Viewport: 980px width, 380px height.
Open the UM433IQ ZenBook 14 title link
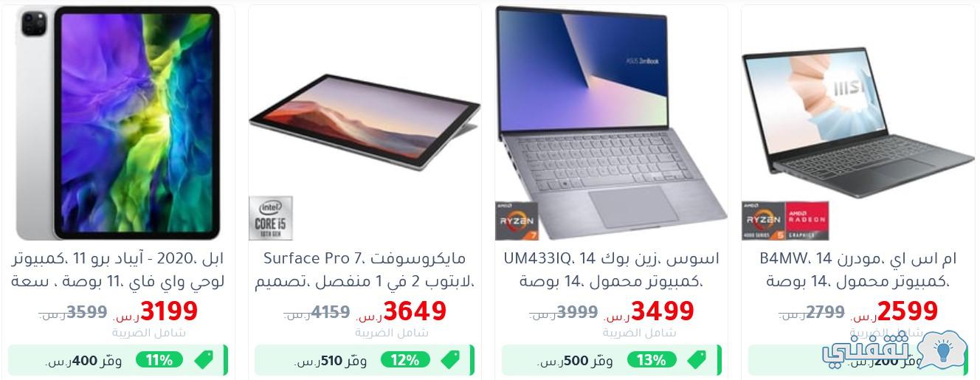611,269
